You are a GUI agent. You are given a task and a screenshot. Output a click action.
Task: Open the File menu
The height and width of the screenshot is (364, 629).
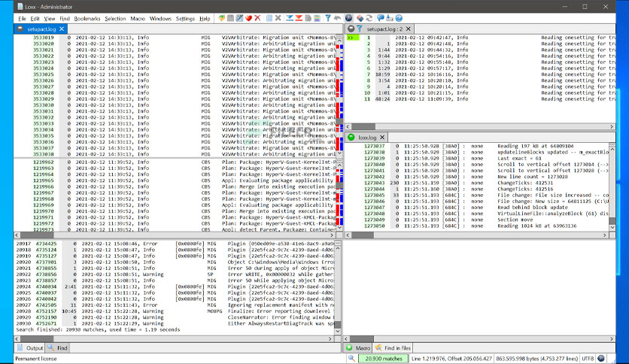click(22, 19)
